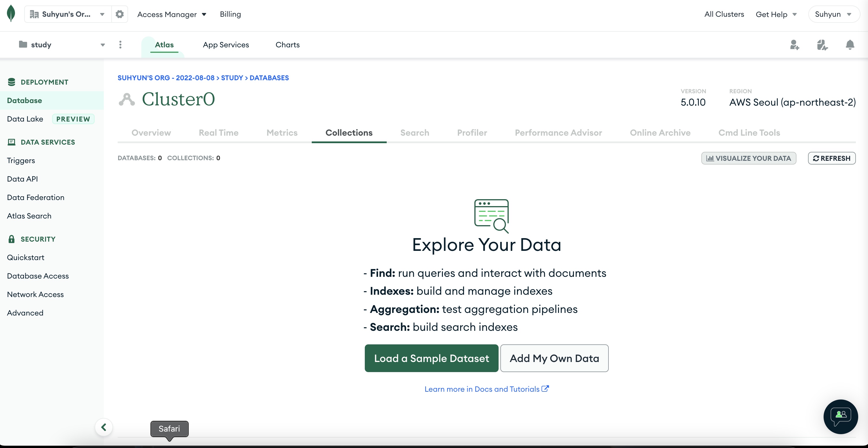Image resolution: width=868 pixels, height=448 pixels.
Task: Click the COLLECTIONS: 0 count
Action: pyautogui.click(x=194, y=158)
